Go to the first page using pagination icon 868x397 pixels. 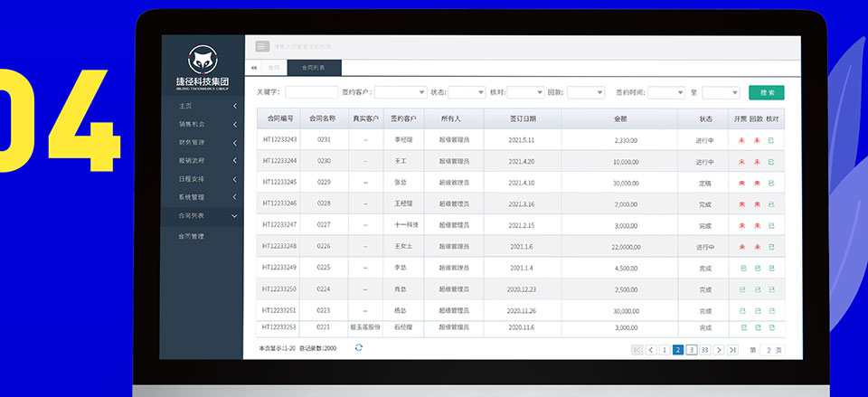click(x=637, y=349)
